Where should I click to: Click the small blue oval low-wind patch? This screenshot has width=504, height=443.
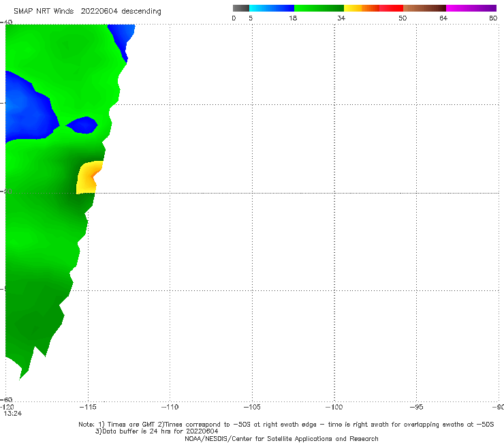pyautogui.click(x=82, y=125)
